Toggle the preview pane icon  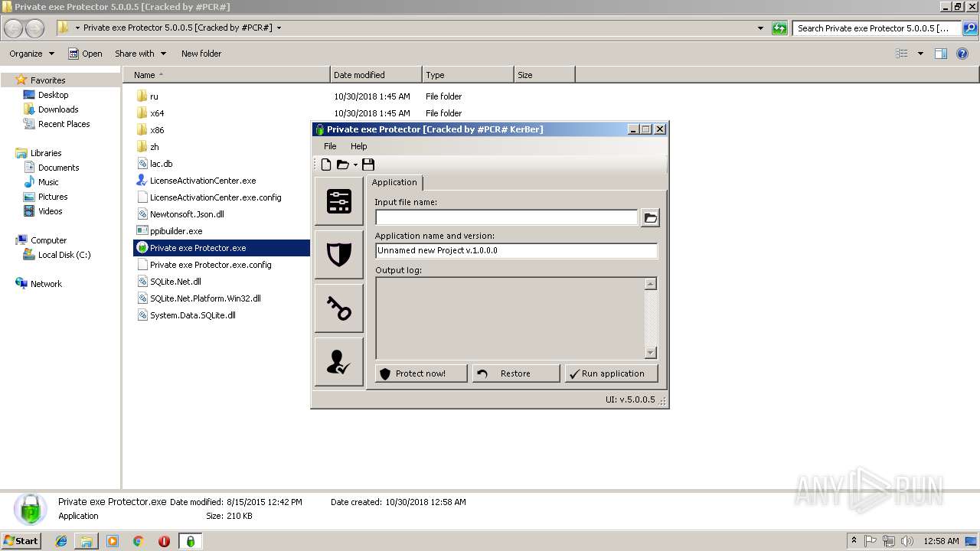(x=941, y=54)
